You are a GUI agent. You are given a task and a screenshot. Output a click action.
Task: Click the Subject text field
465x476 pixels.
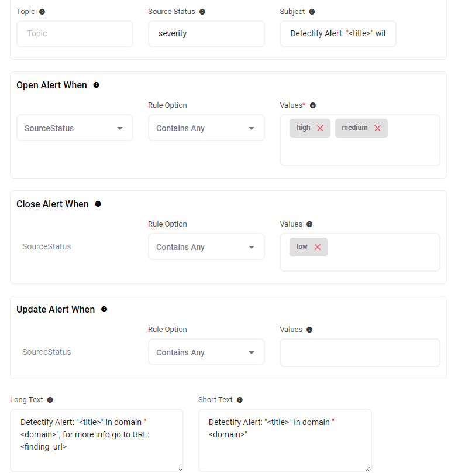click(x=337, y=34)
